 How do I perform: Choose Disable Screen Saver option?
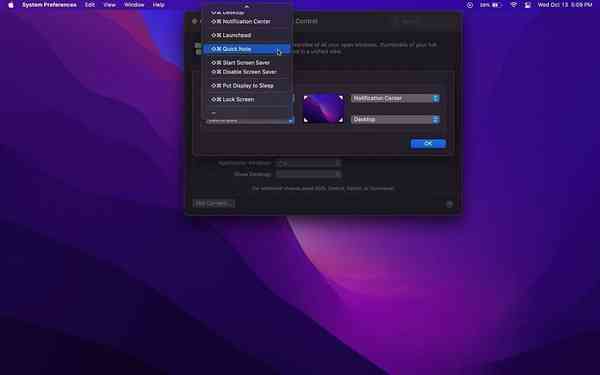247,72
